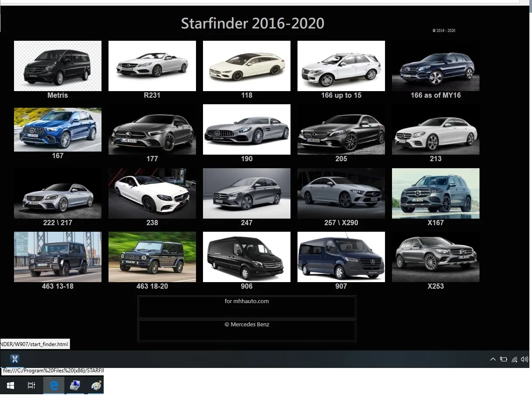Screen dimensions: 532x396
Task: Open the 247 B-Class image
Action: [247, 194]
